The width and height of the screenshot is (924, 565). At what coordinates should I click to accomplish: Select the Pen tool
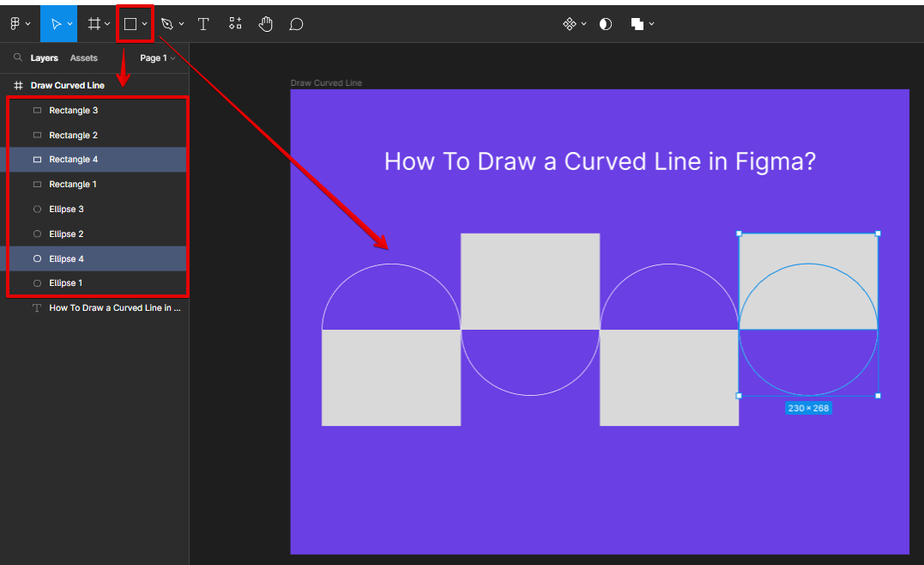167,24
